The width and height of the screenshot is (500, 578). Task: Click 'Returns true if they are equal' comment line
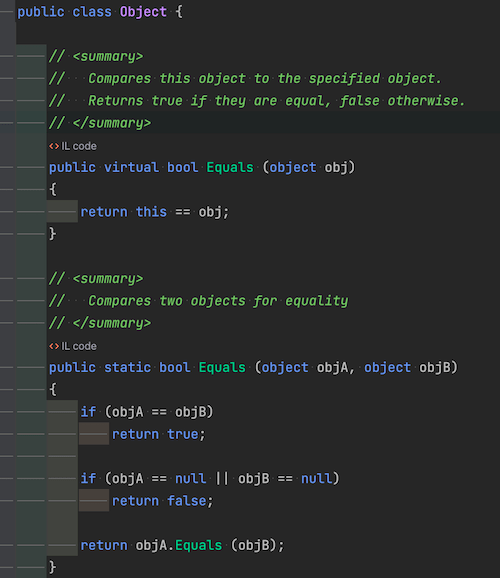277,101
